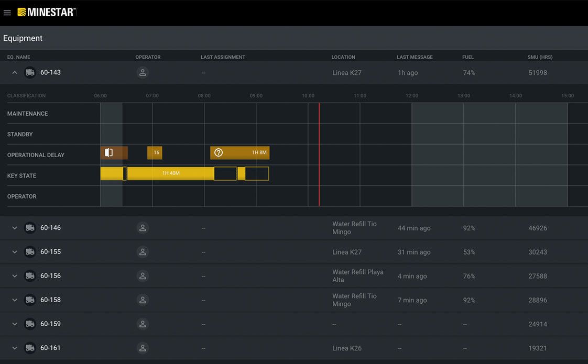Viewport: 588px width, 364px height.
Task: Click truck icon for equipment 60-143
Action: (x=30, y=72)
